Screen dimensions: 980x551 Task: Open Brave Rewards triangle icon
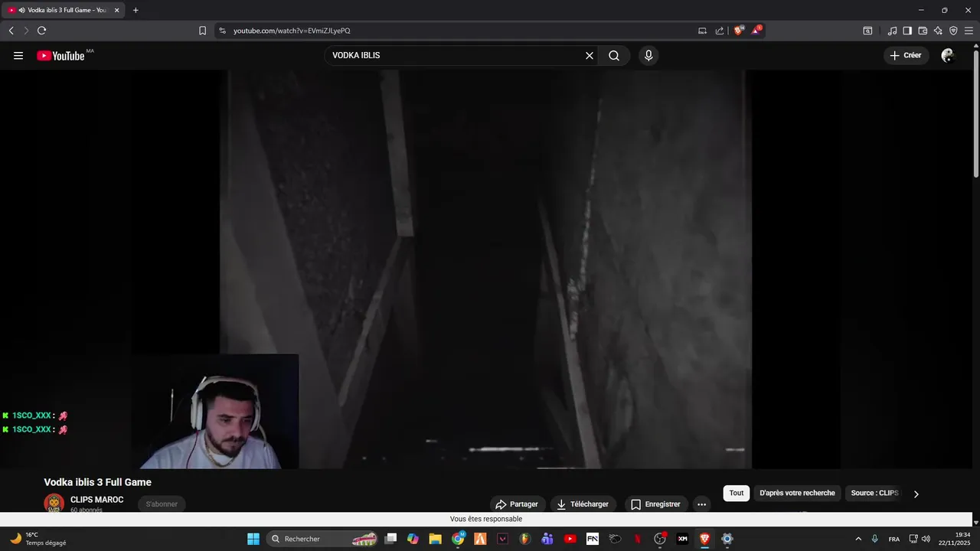[756, 31]
